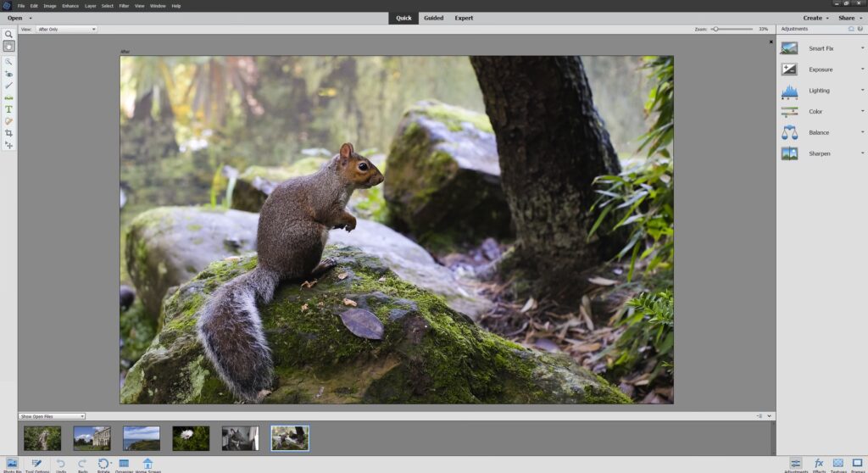Select the Zoom tool in the toolbox
The height and width of the screenshot is (473, 868).
pyautogui.click(x=8, y=35)
